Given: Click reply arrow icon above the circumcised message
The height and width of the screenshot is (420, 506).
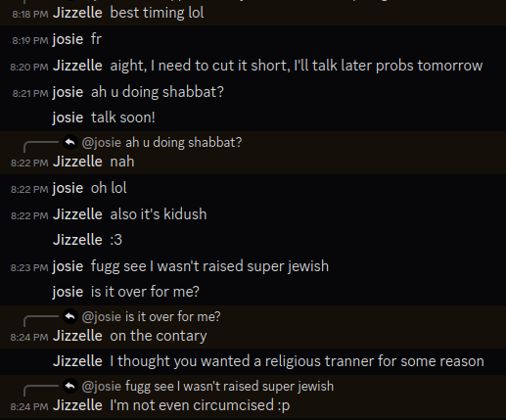Looking at the screenshot, I should coord(70,387).
